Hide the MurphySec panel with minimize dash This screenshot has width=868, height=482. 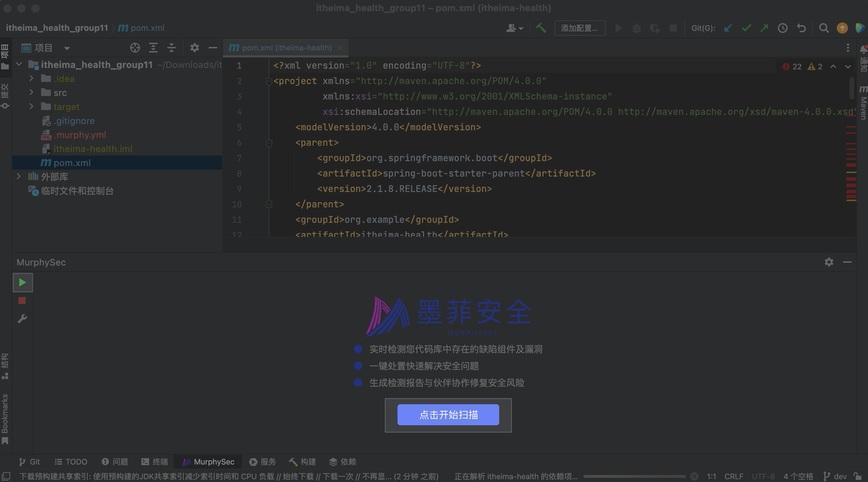847,262
